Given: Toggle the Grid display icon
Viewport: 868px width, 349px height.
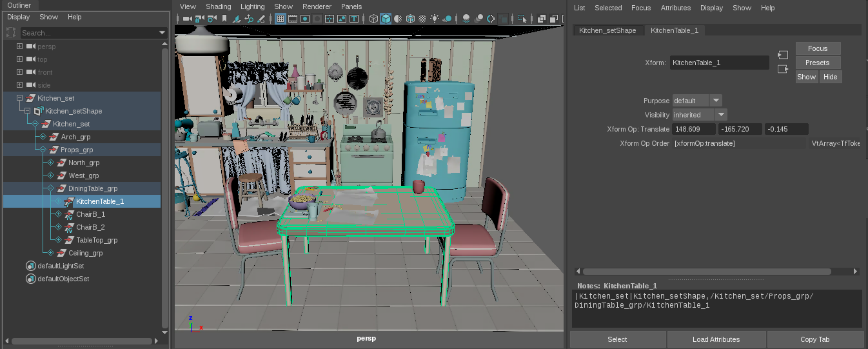Looking at the screenshot, I should pos(281,19).
